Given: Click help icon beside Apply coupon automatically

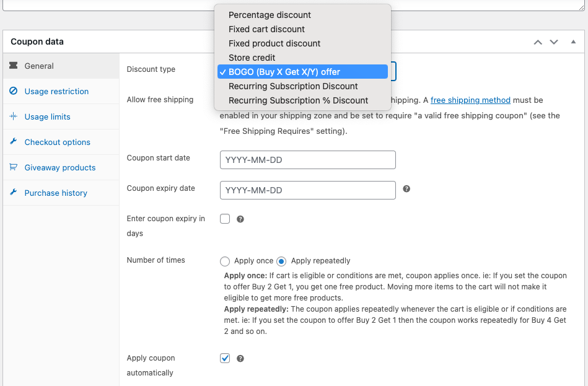Looking at the screenshot, I should click(x=240, y=359).
